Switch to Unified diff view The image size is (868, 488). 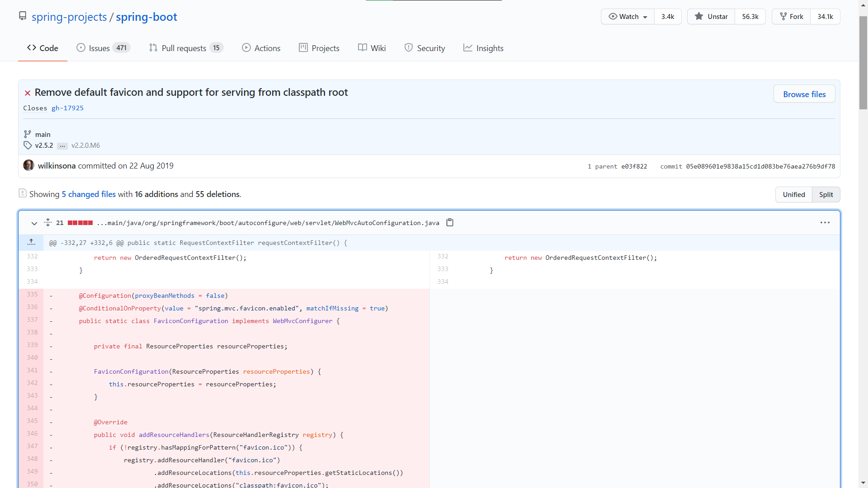pos(793,194)
